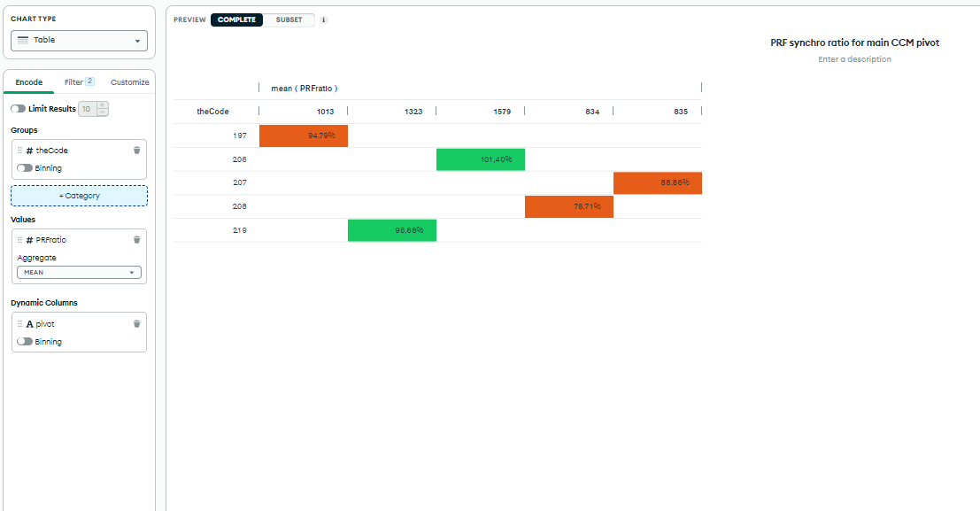Add a Category to Groups

[x=79, y=196]
